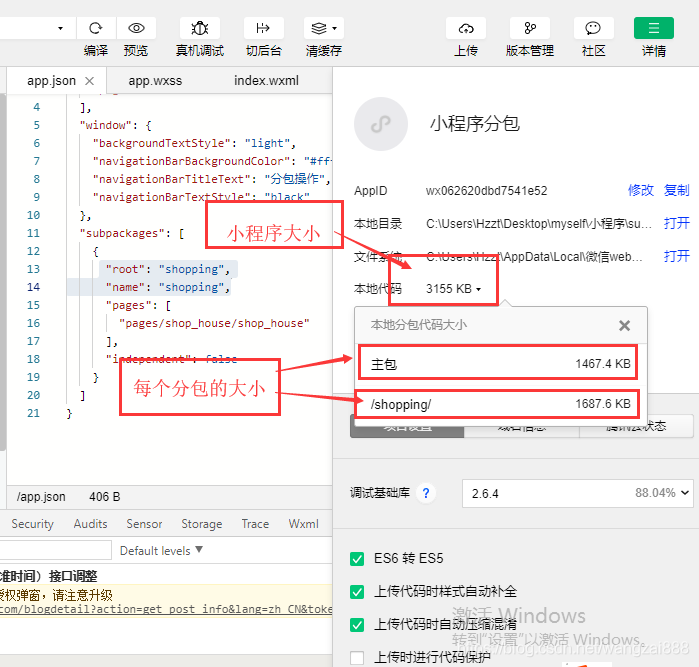
Task: Click the console filter input field
Action: point(56,550)
